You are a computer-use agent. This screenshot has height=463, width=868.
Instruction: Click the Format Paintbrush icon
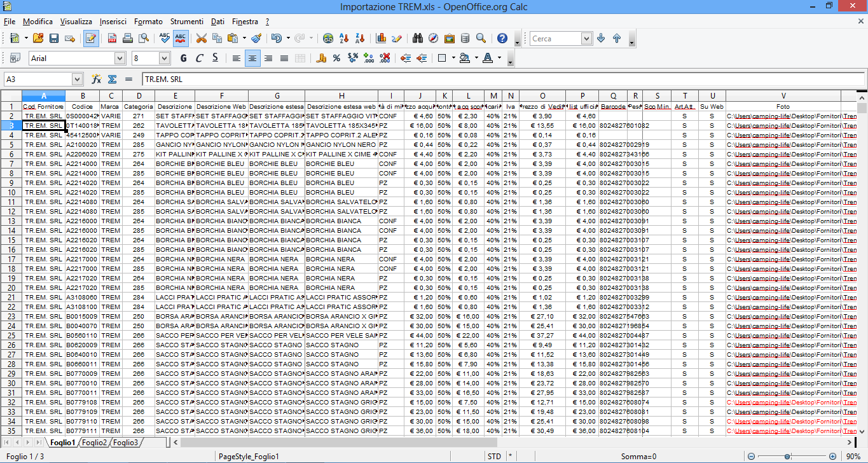(x=256, y=38)
